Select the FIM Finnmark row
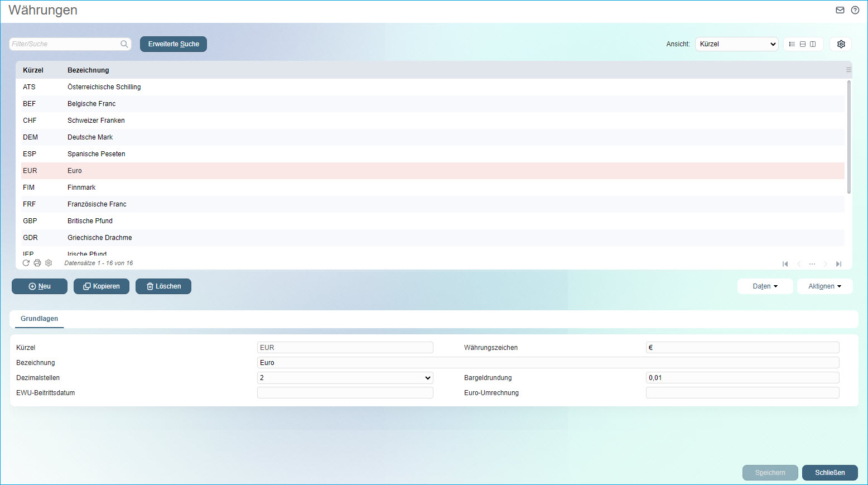This screenshot has height=485, width=868. [x=433, y=188]
